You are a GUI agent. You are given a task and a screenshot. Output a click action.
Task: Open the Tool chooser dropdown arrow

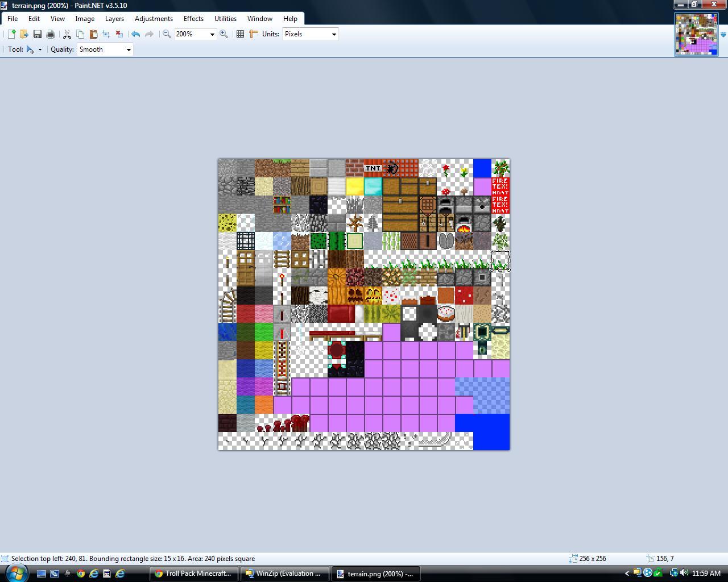pos(40,49)
